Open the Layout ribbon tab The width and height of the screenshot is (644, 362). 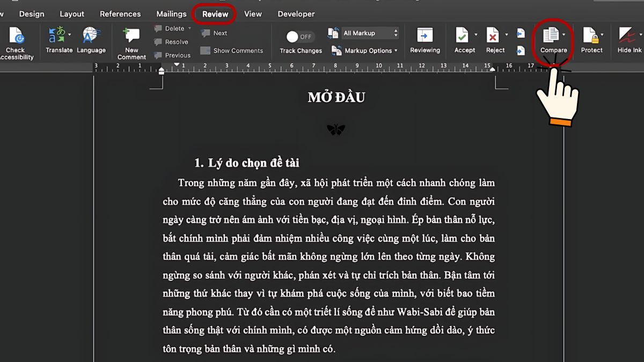72,14
